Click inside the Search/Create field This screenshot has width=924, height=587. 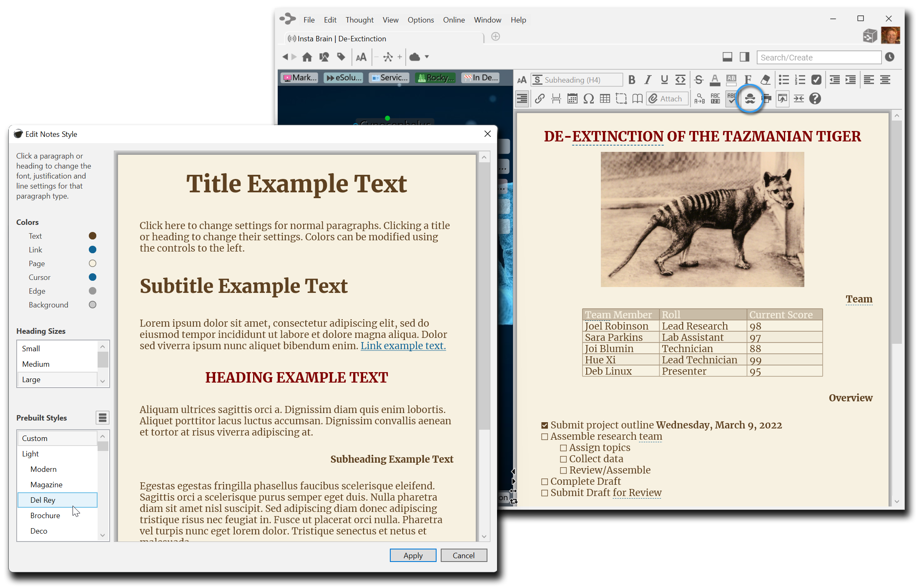(x=819, y=57)
